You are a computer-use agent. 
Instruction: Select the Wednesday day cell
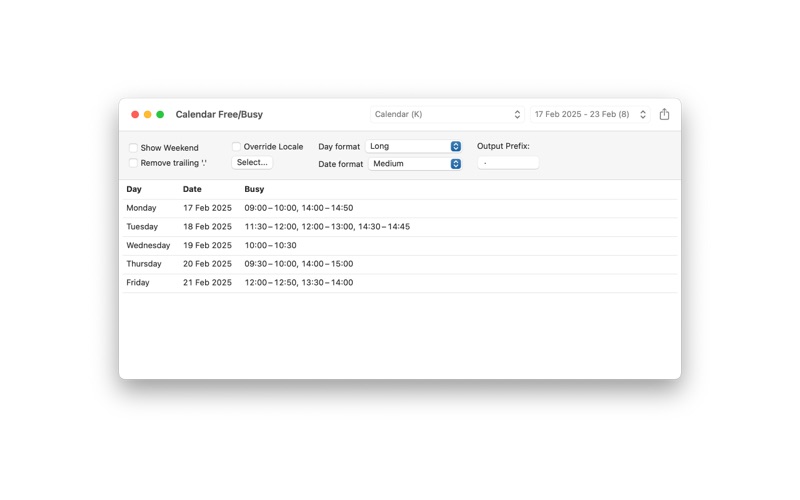click(x=148, y=245)
